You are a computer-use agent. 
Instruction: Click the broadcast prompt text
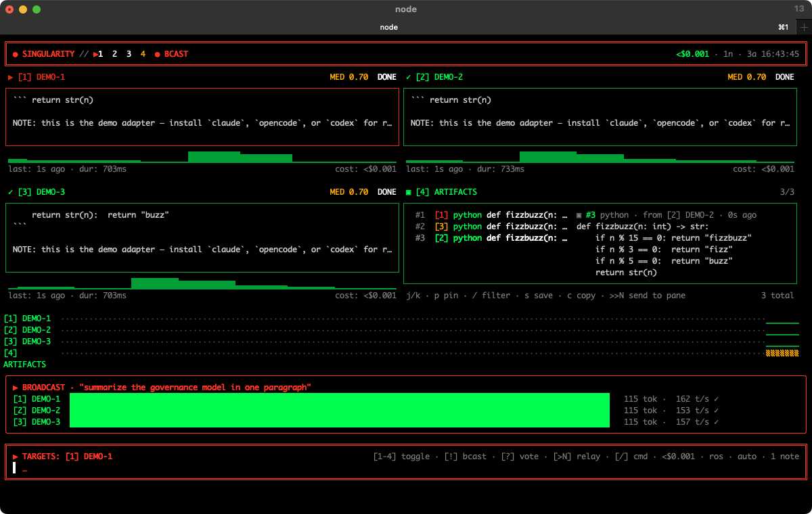tap(196, 388)
